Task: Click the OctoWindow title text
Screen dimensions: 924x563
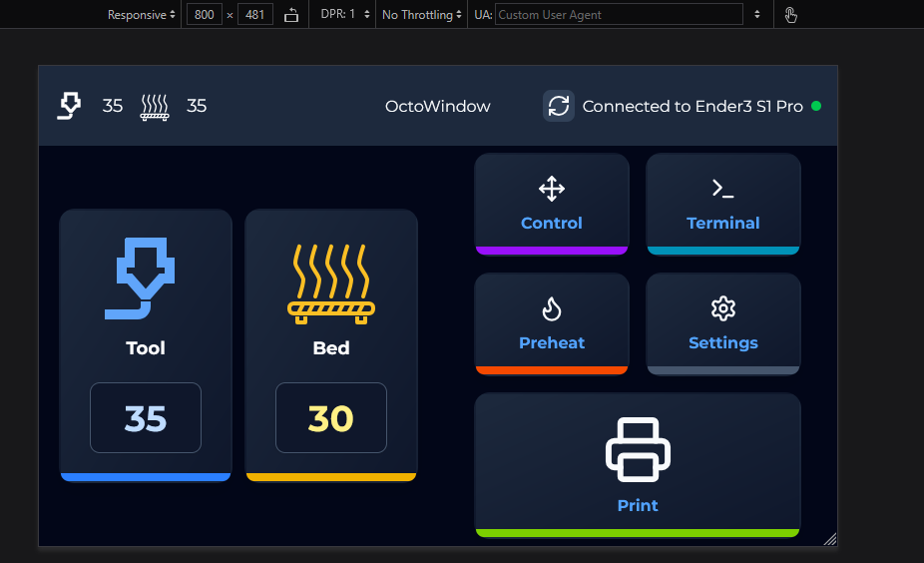Action: pyautogui.click(x=438, y=106)
